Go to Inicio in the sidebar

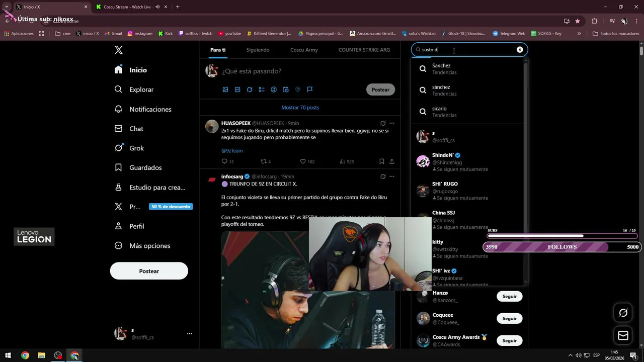pyautogui.click(x=131, y=70)
